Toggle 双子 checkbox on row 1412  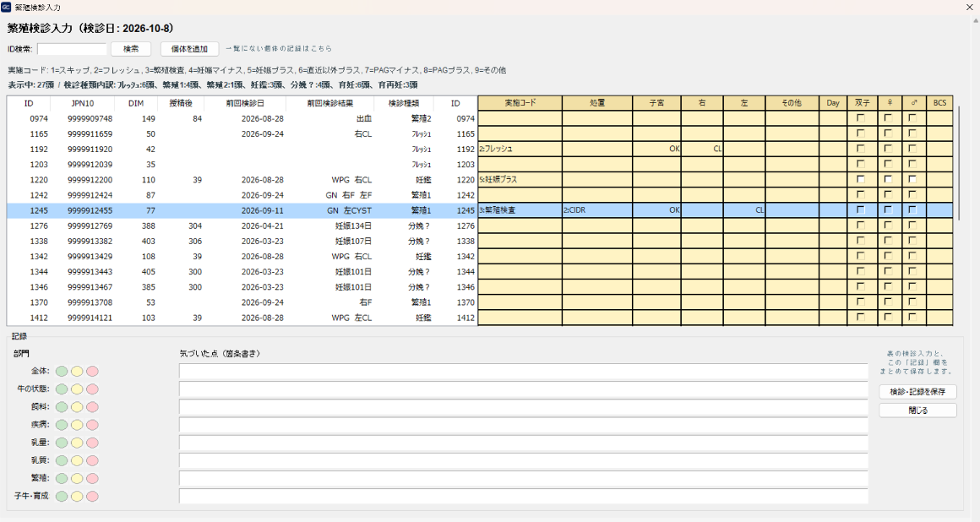pyautogui.click(x=861, y=317)
